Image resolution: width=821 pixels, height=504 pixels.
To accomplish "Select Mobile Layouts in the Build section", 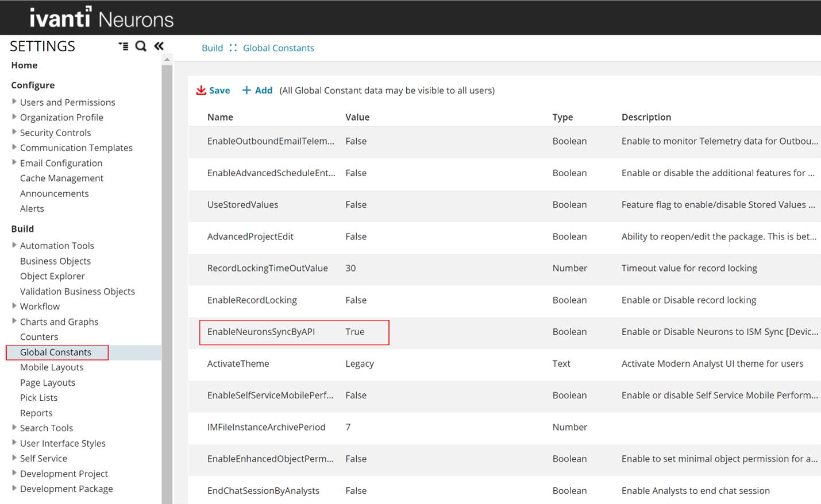I will [52, 367].
